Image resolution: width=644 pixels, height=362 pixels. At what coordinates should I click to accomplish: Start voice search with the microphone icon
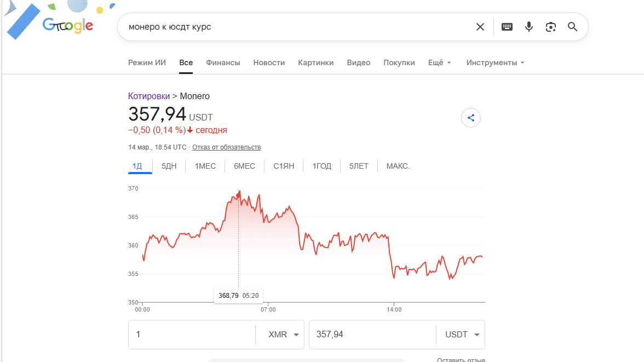point(528,26)
